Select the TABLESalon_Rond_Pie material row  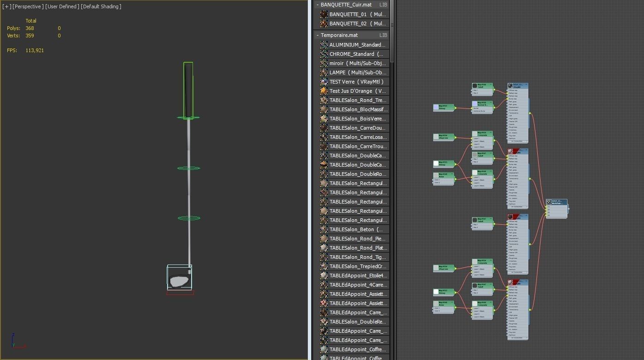tap(354, 239)
